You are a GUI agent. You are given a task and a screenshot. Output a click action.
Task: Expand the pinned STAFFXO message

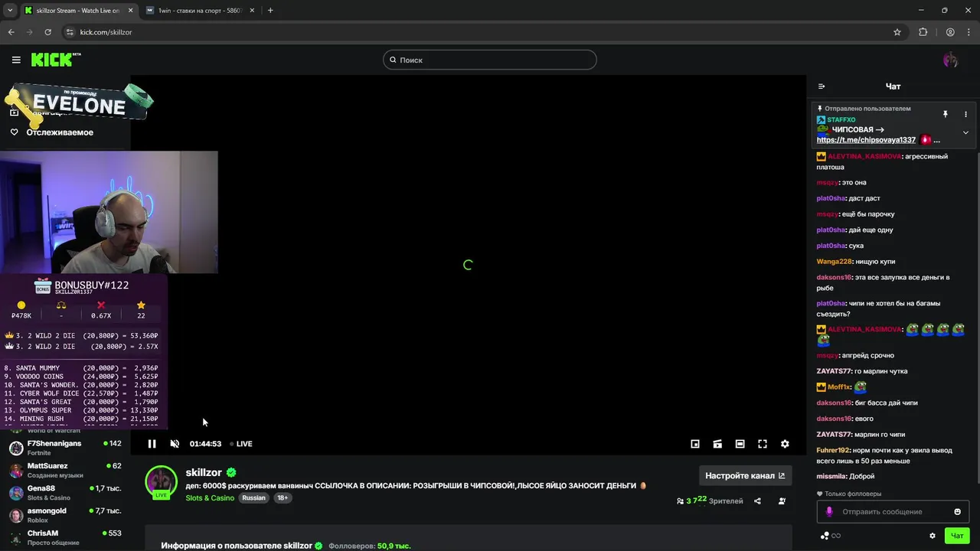coord(965,132)
